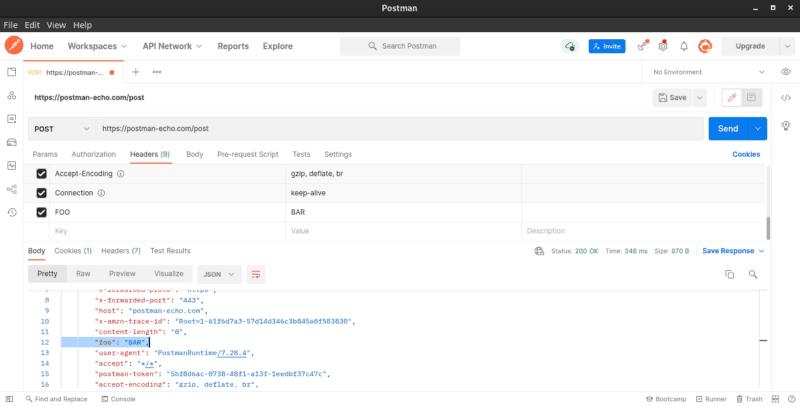Click the request URL input field
Image resolution: width=800 pixels, height=406 pixels.
[x=400, y=129]
